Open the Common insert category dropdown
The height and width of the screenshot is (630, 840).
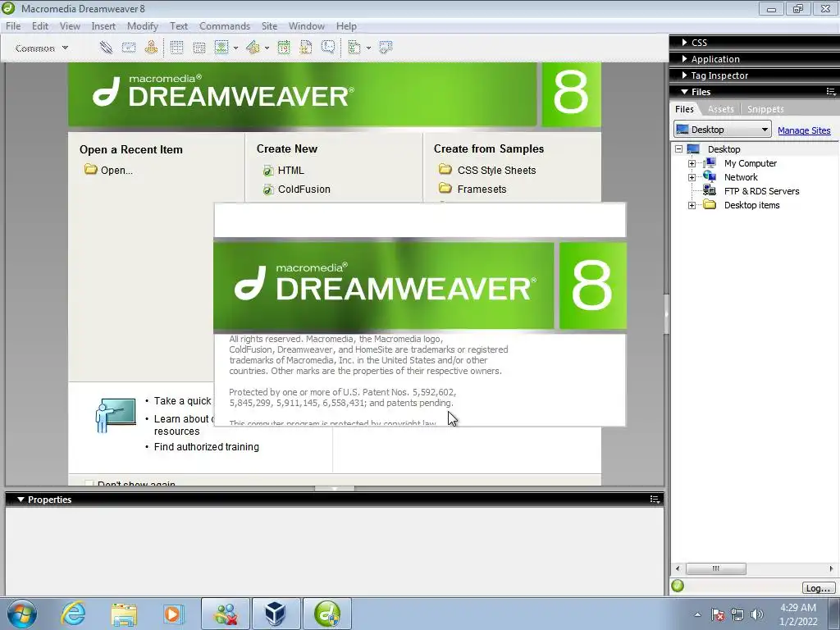click(42, 48)
